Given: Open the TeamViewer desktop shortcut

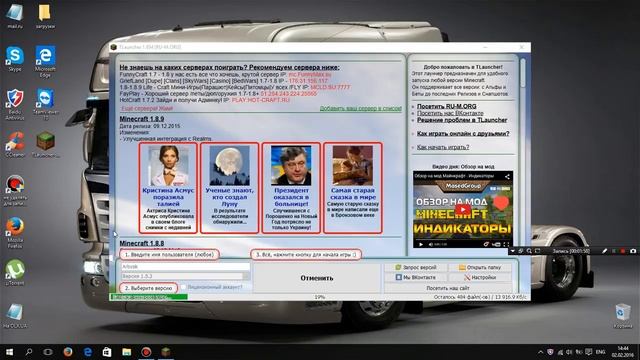Looking at the screenshot, I should coord(45,104).
